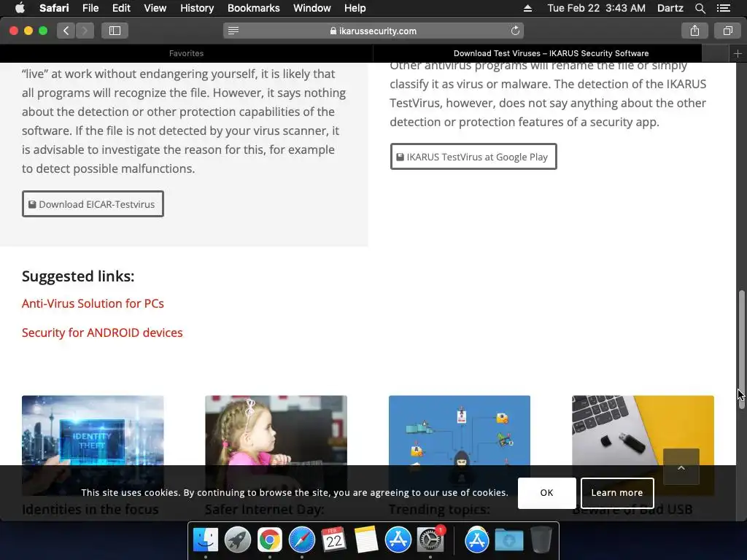Open the Help menu
This screenshot has width=747, height=560.
(x=355, y=8)
